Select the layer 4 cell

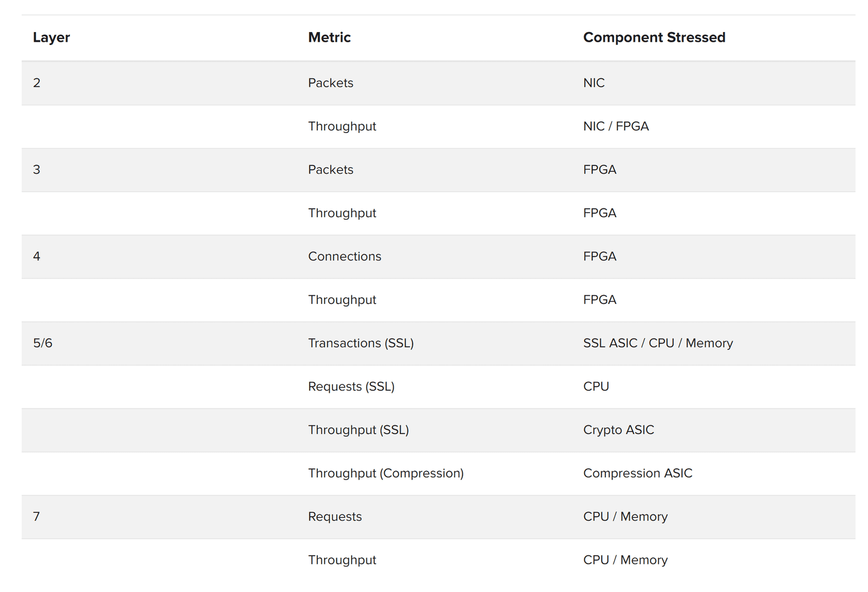36,257
